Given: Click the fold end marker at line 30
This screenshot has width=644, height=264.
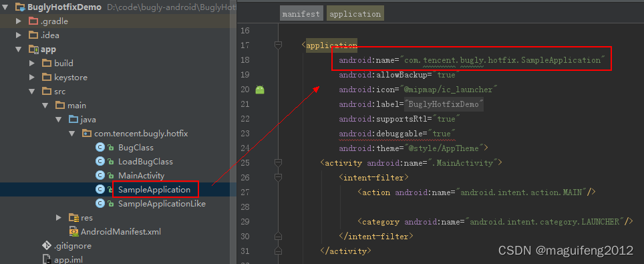Looking at the screenshot, I should click(x=278, y=237).
